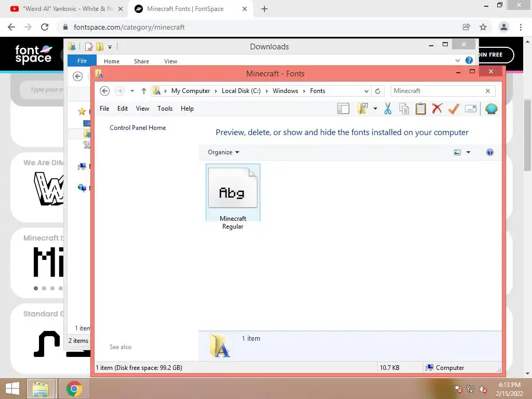The width and height of the screenshot is (532, 399).
Task: Click My Computer in the address breadcrumb
Action: coord(190,91)
